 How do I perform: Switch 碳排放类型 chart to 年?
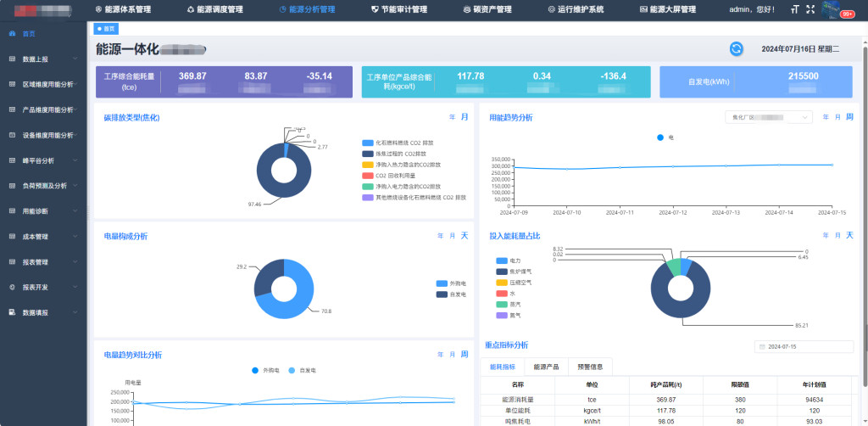coord(453,117)
